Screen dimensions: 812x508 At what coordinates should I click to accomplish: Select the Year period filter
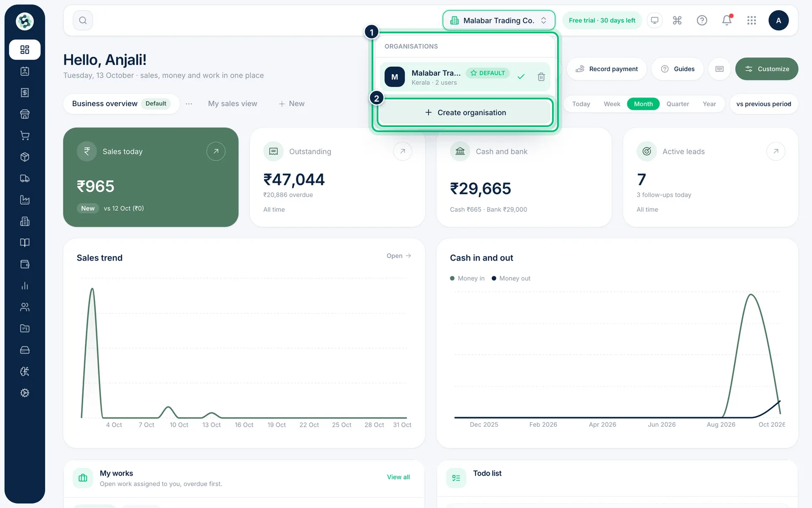click(709, 104)
